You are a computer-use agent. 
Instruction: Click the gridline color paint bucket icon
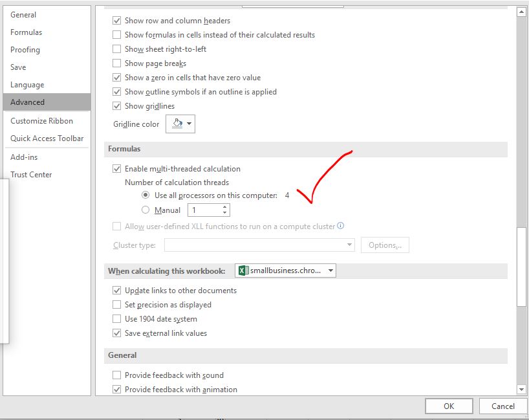[177, 124]
